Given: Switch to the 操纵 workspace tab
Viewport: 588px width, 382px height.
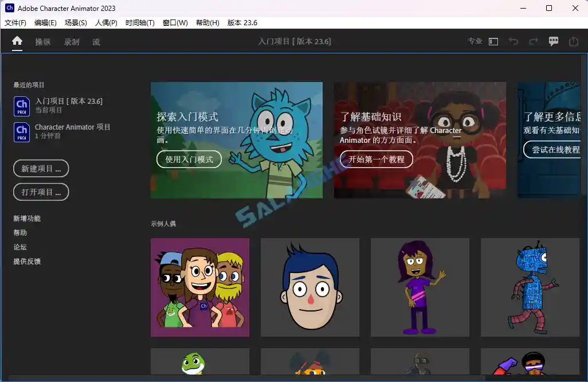Looking at the screenshot, I should [x=43, y=42].
